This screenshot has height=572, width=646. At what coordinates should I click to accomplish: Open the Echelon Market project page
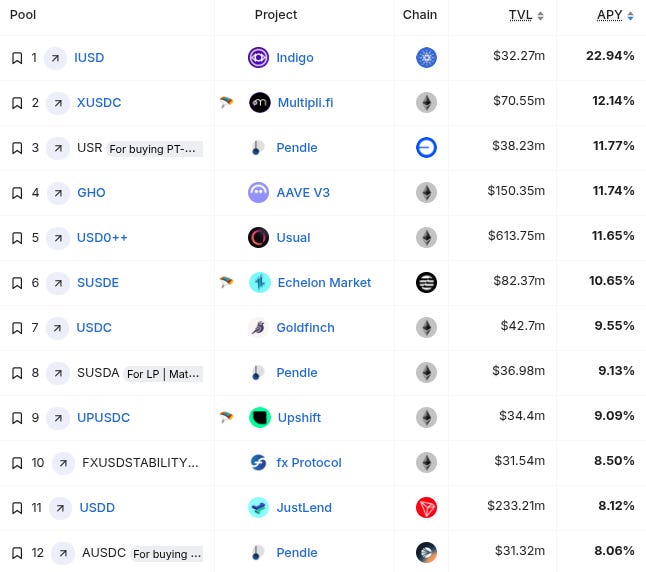[324, 283]
